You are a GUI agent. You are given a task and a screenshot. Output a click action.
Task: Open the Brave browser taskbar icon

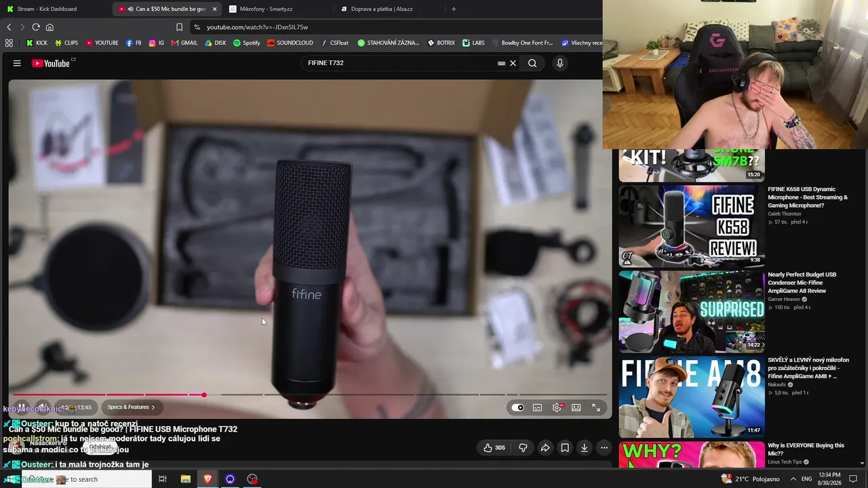(208, 479)
